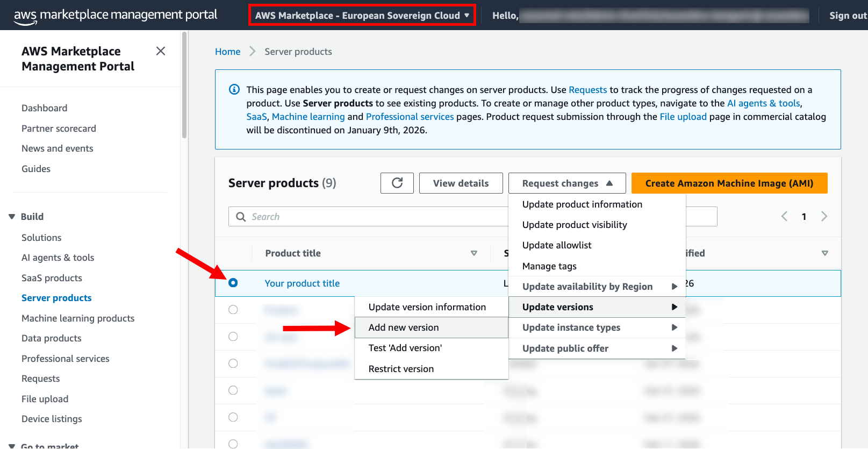
Task: Open Device listings in the sidebar
Action: (52, 419)
